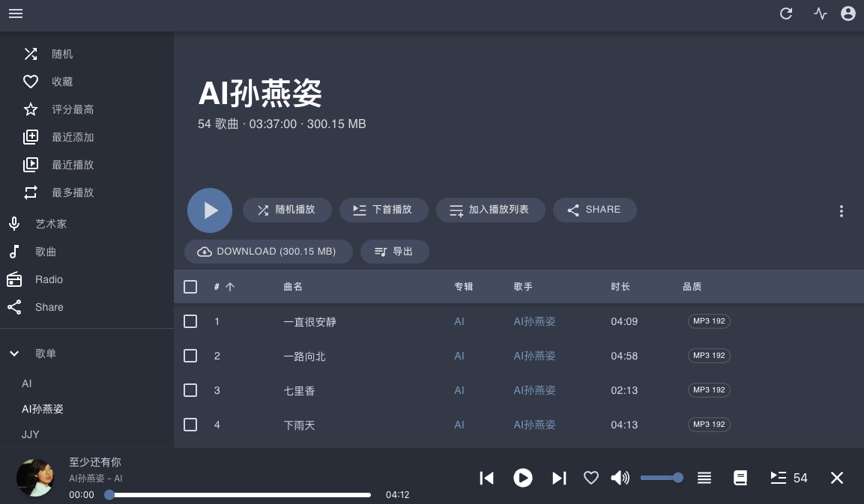The image size is (864, 504).
Task: Check the box for 一路向北
Action: (190, 356)
